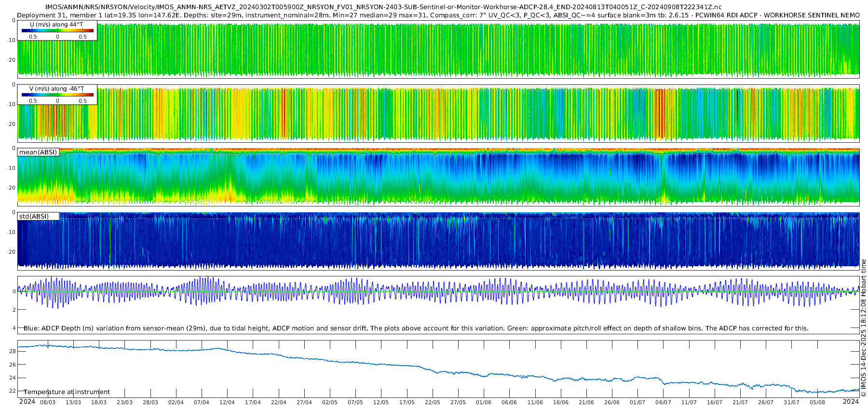
Task: Click the IMOS copyright timestamp text
Action: 864,328
